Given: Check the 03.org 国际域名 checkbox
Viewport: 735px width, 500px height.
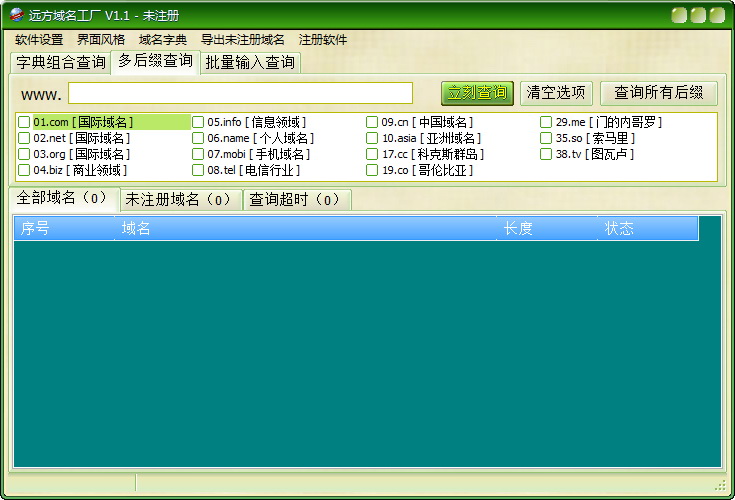Looking at the screenshot, I should [24, 154].
